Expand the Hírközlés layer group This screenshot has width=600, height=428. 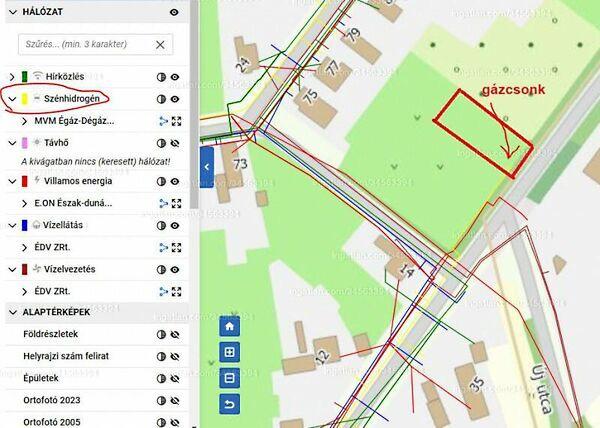click(x=11, y=77)
